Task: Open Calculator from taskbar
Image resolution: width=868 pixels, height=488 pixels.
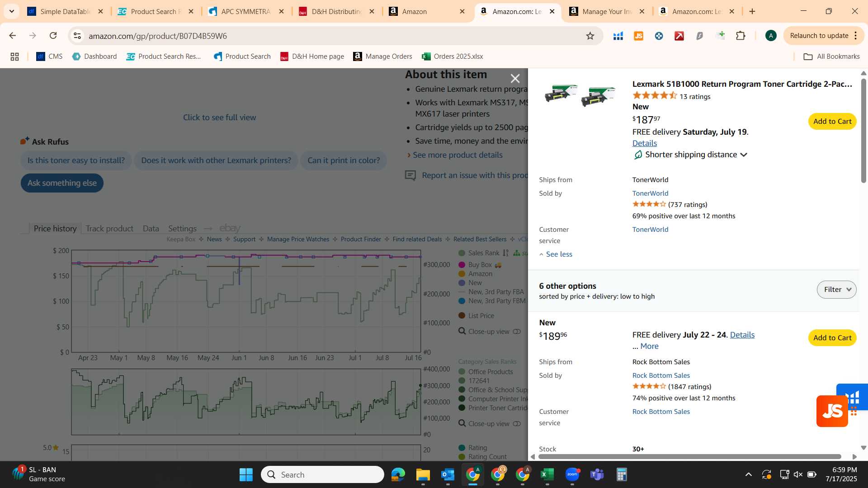Action: pos(622,474)
